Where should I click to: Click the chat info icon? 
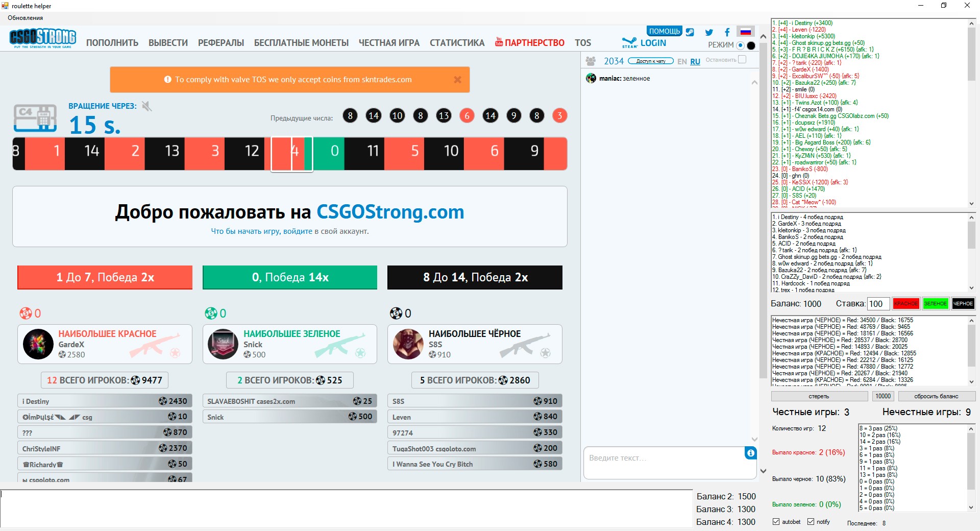(750, 453)
